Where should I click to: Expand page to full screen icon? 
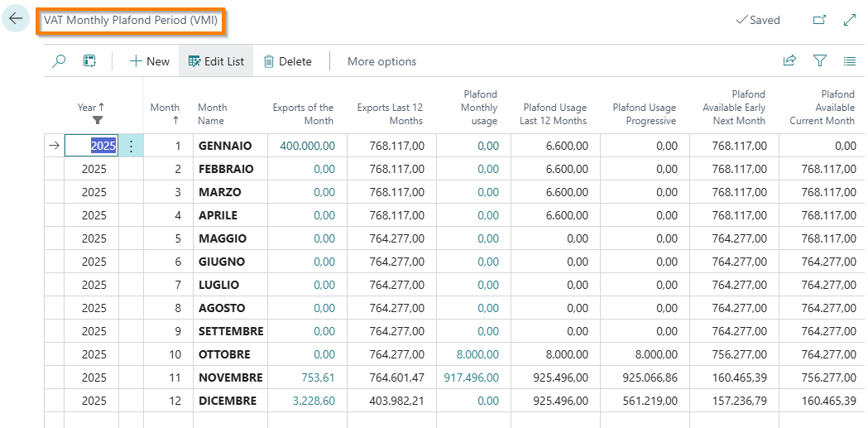pyautogui.click(x=849, y=20)
